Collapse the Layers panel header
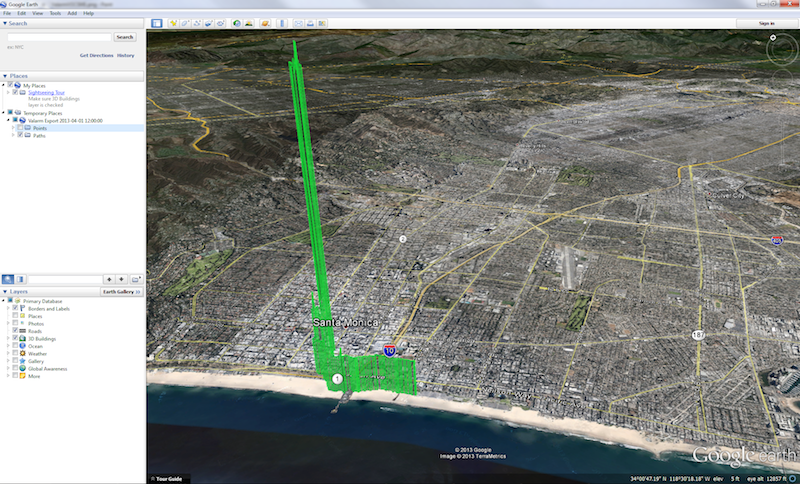 tap(5, 291)
